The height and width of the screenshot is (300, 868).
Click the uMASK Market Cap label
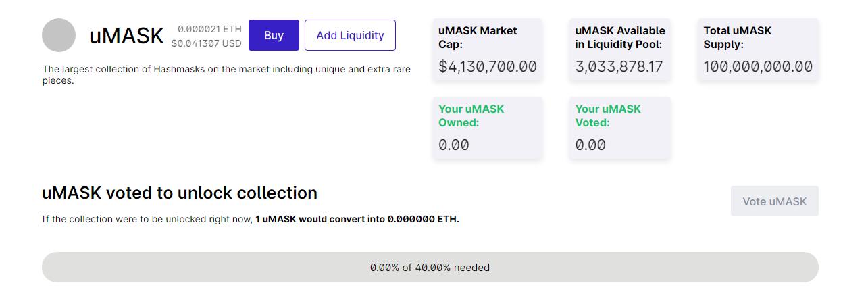tap(478, 37)
